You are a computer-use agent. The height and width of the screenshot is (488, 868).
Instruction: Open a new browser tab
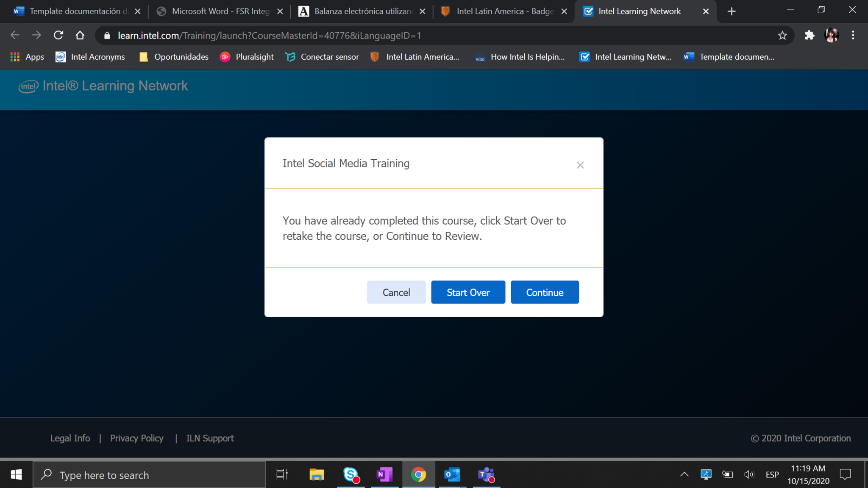pyautogui.click(x=732, y=11)
